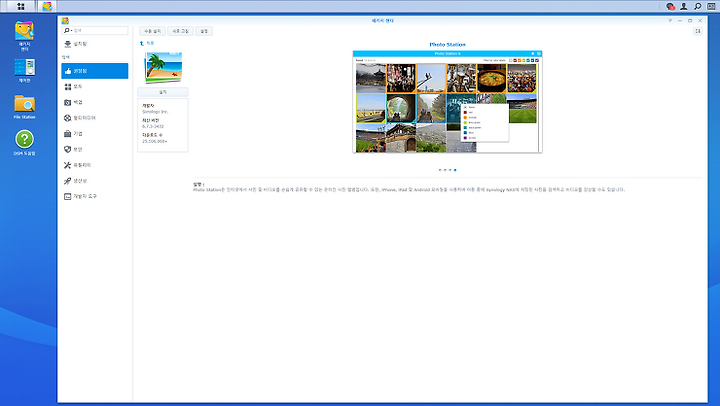
Task: Select the Multimedia (멀티미디어) category
Action: [95, 118]
